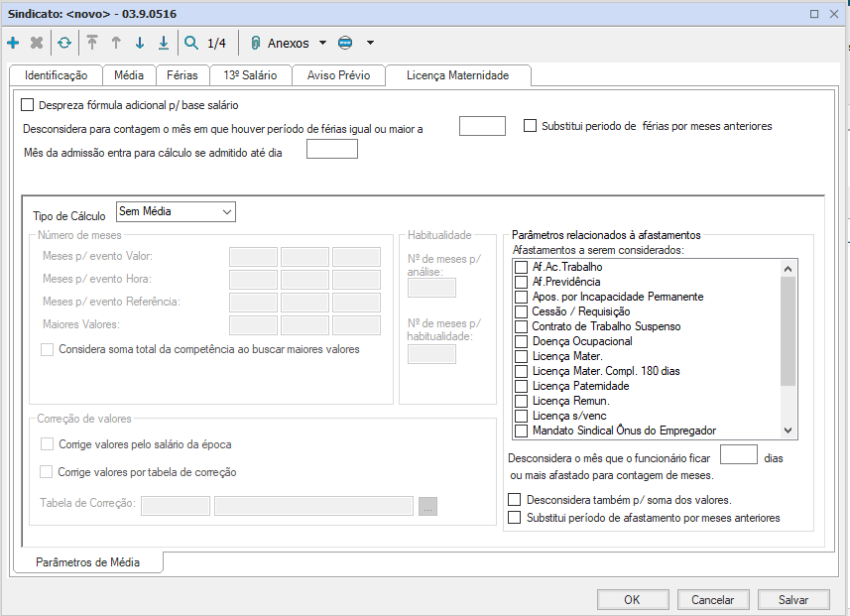Expand the Anexos dropdown arrow
This screenshot has height=616, width=850.
(x=322, y=44)
